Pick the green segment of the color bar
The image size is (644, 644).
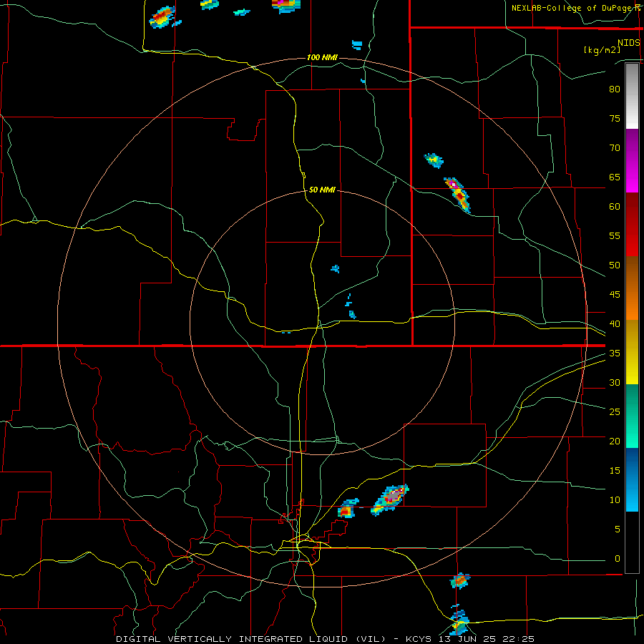pyautogui.click(x=632, y=416)
